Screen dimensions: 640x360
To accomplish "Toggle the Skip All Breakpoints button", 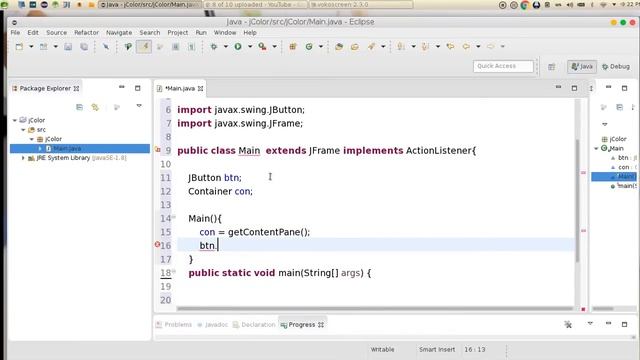I will point(106,47).
